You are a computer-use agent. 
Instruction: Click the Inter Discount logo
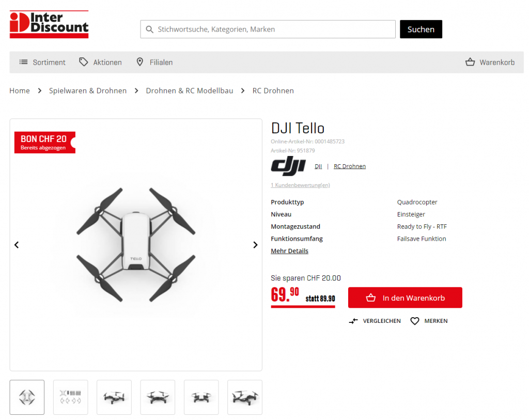click(49, 24)
